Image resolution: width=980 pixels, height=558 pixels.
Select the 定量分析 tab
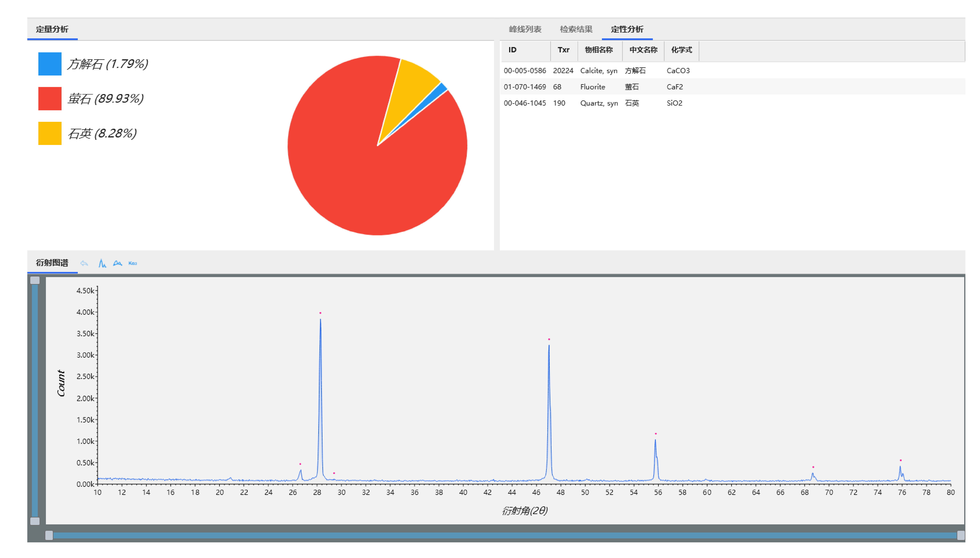[x=52, y=29]
